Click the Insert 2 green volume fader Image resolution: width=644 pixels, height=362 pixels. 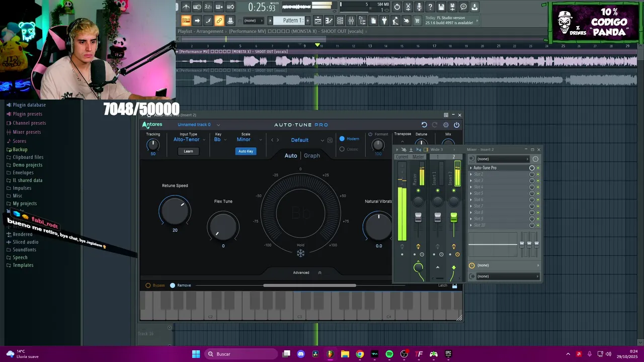point(454,218)
